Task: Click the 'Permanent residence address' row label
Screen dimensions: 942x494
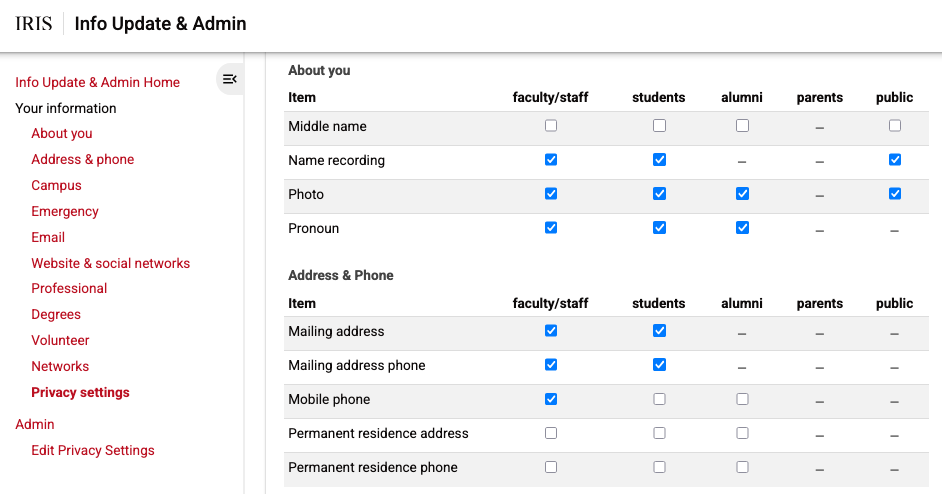Action: 378,433
